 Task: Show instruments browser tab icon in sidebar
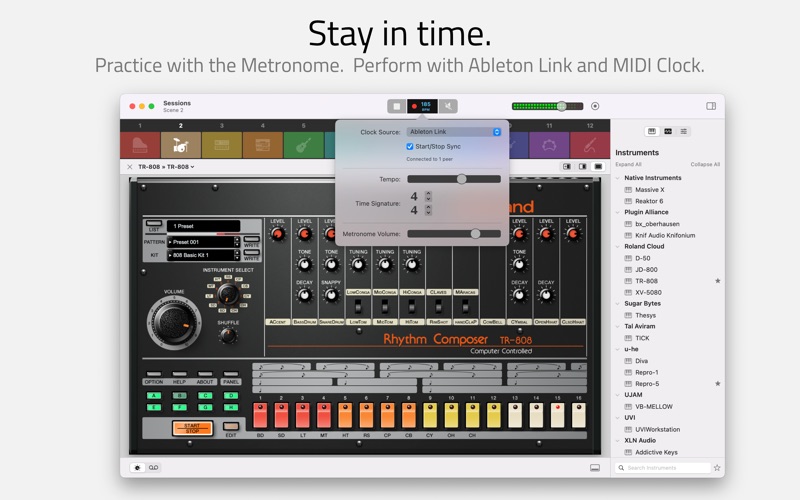pos(652,132)
